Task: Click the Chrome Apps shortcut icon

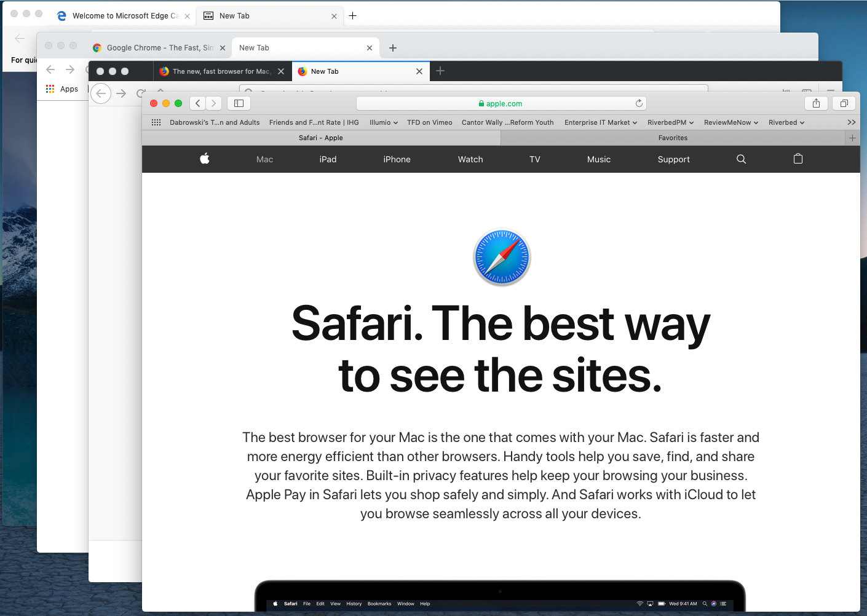Action: coord(50,89)
